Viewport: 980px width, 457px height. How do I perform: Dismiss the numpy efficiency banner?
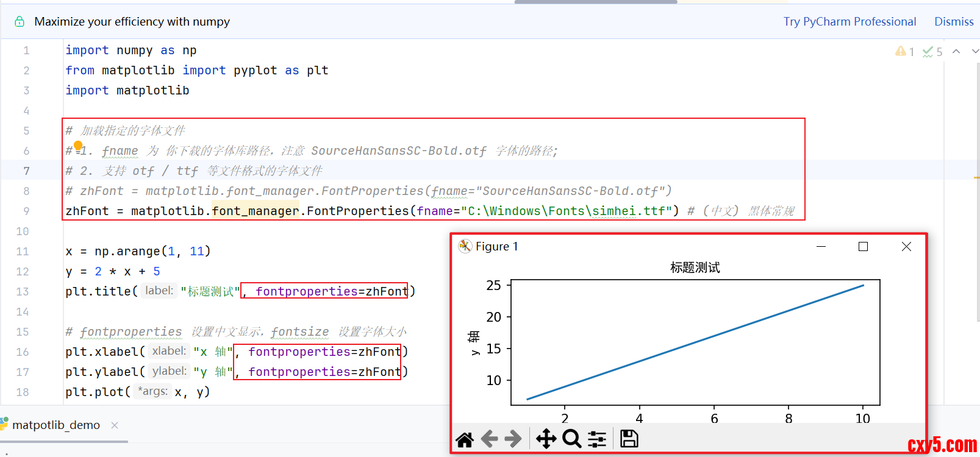point(954,22)
